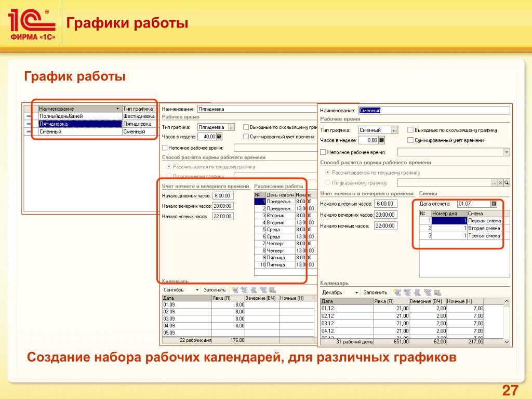Click Начало вечерних часов field in Пятидневка form
Image resolution: width=532 pixels, height=399 pixels.
tap(223, 206)
